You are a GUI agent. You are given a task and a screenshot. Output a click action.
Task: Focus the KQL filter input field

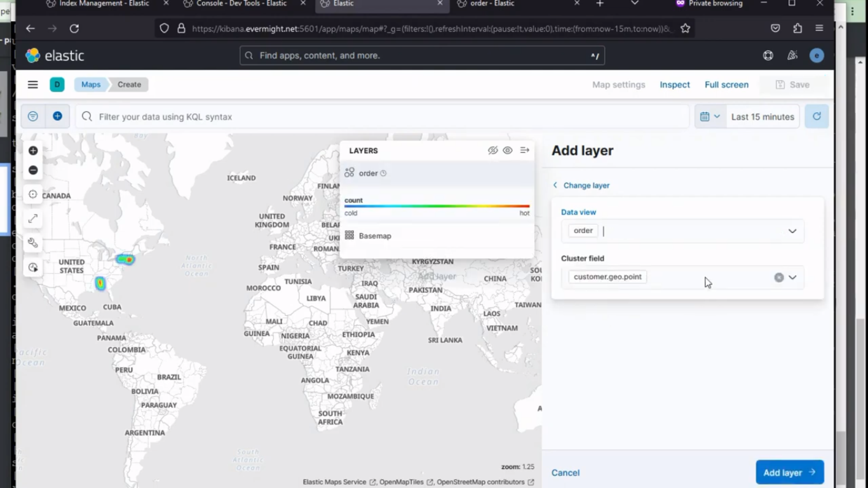(382, 117)
